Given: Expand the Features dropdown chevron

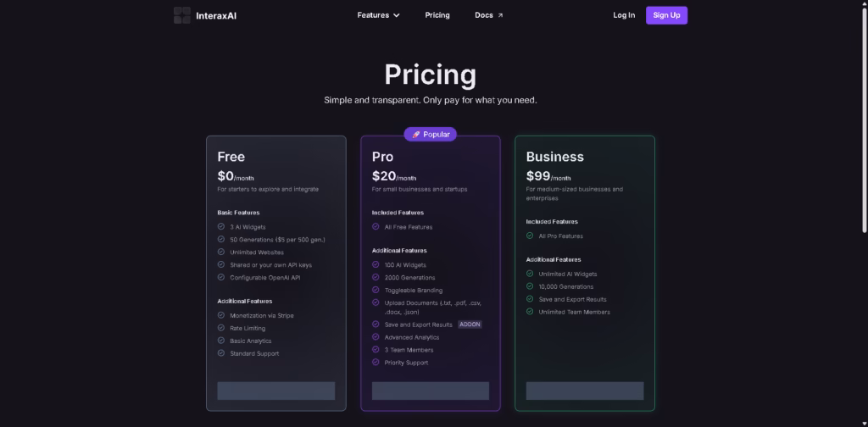Looking at the screenshot, I should click(x=397, y=15).
